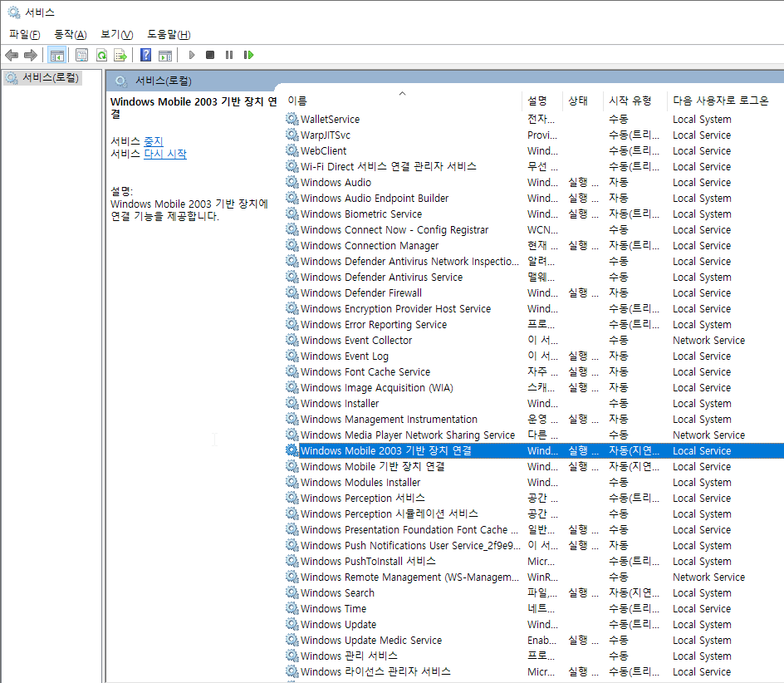784x683 pixels.
Task: Click the Stop Service square icon
Action: (x=210, y=55)
